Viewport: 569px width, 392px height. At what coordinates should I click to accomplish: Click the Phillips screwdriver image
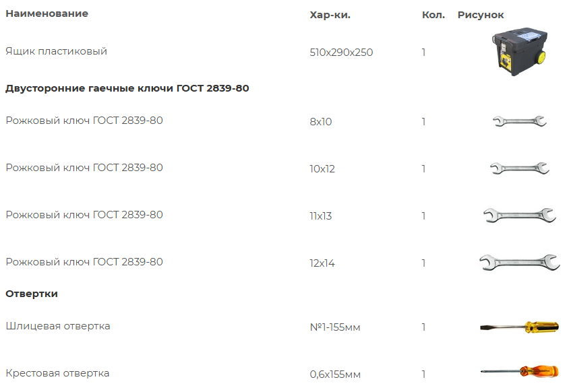coord(519,370)
